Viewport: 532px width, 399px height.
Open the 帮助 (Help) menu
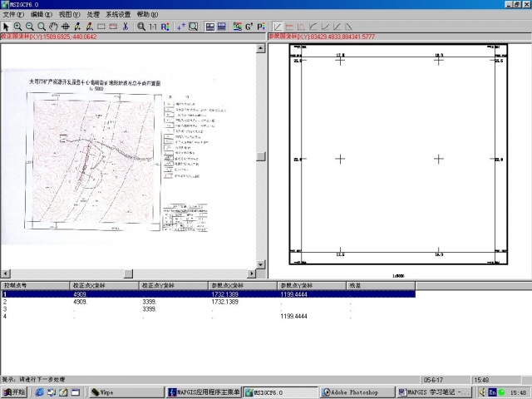(147, 15)
